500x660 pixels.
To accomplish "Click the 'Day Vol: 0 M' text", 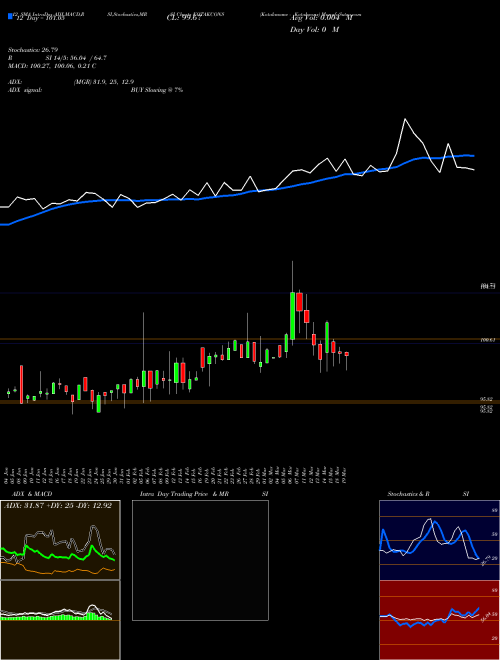I will click(314, 30).
